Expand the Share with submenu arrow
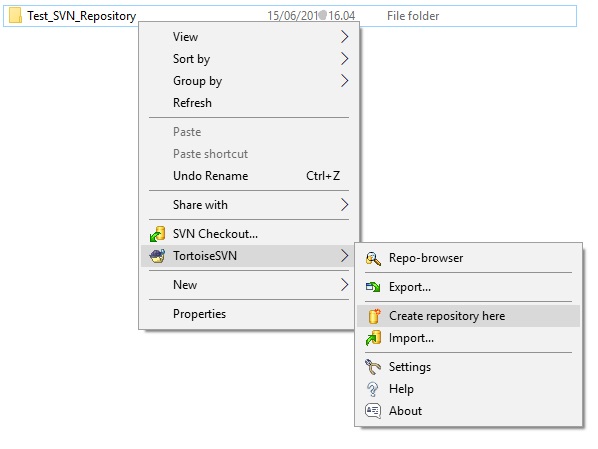598x449 pixels. pyautogui.click(x=344, y=205)
